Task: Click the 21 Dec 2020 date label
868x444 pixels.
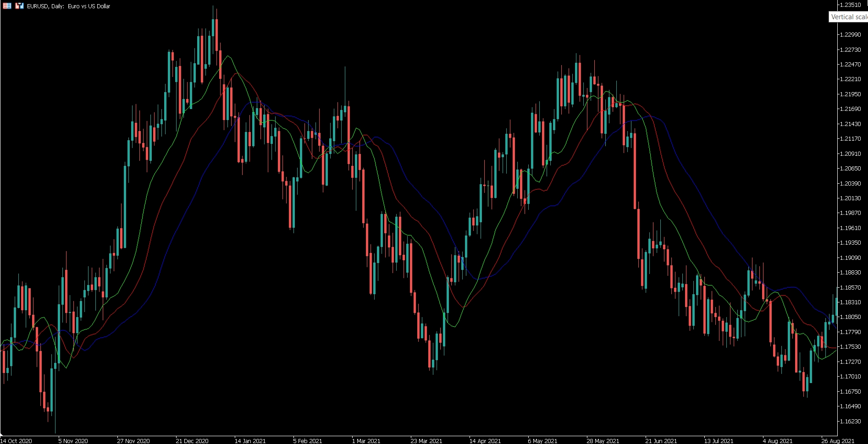Action: [x=192, y=441]
